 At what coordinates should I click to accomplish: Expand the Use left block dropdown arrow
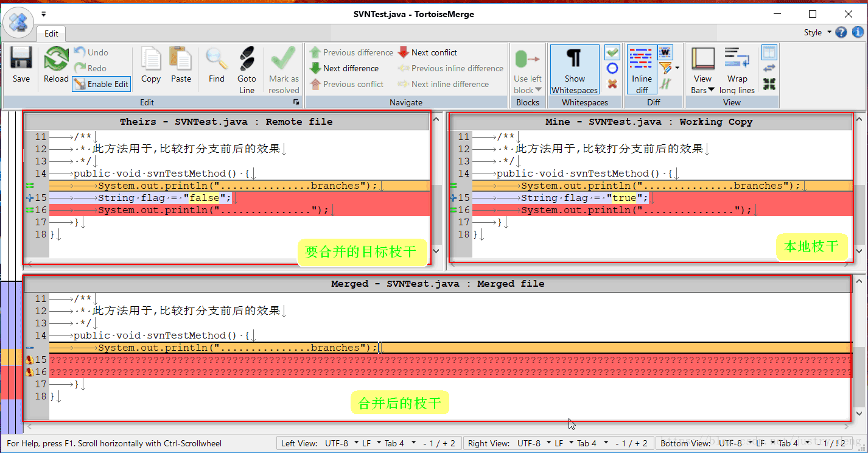pyautogui.click(x=538, y=90)
